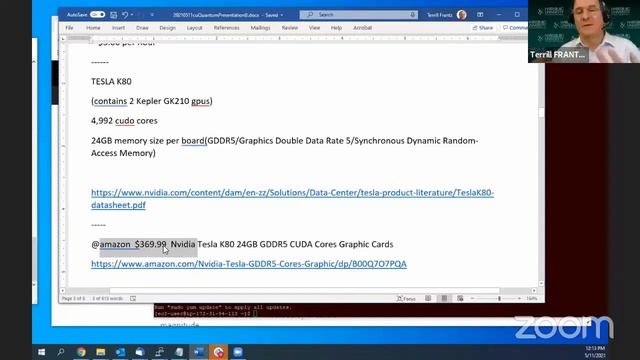Click the highlighted '$369.99' price text

pyautogui.click(x=151, y=244)
